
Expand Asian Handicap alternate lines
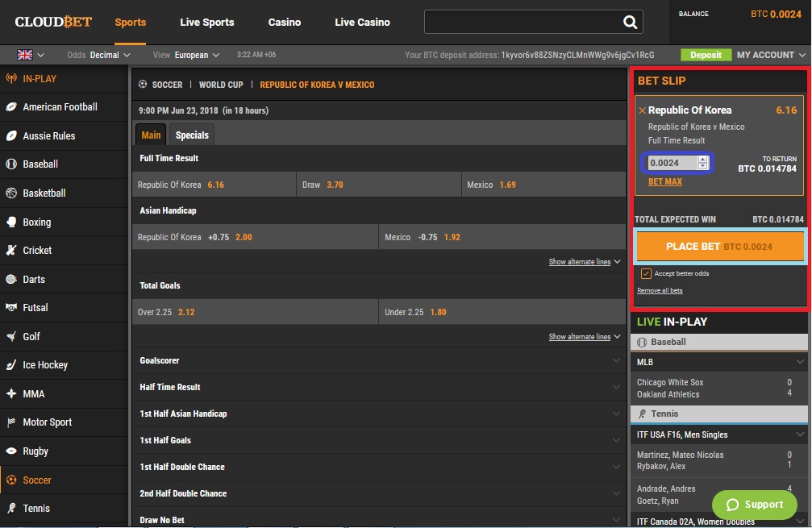(x=584, y=262)
